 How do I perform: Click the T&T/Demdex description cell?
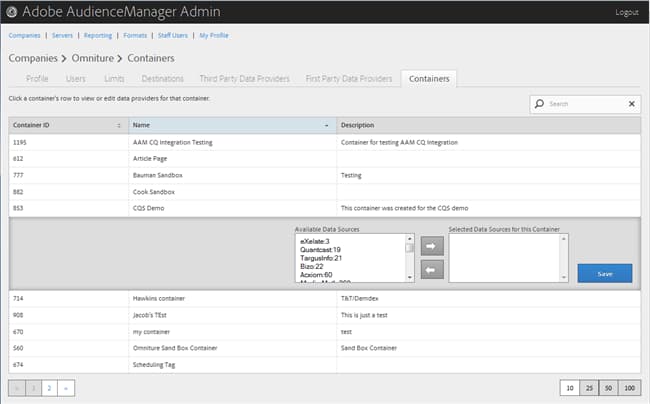[488, 298]
